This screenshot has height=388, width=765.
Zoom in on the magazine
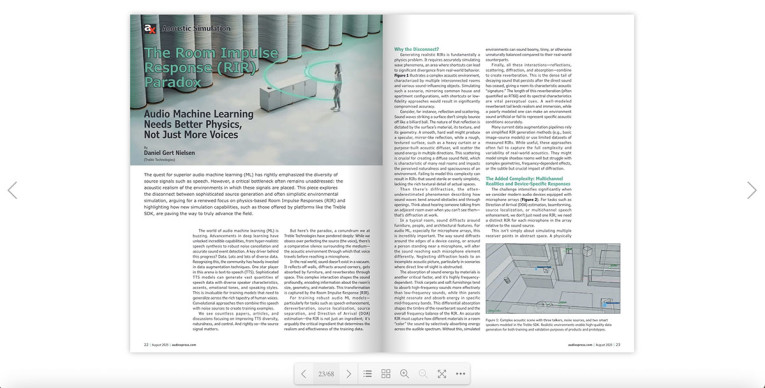pyautogui.click(x=404, y=374)
